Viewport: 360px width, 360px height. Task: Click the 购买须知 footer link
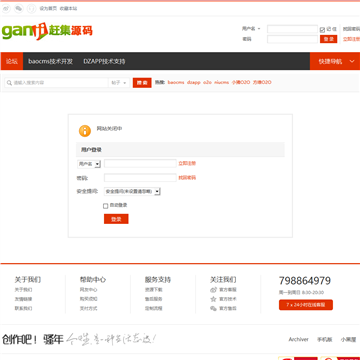click(x=89, y=299)
